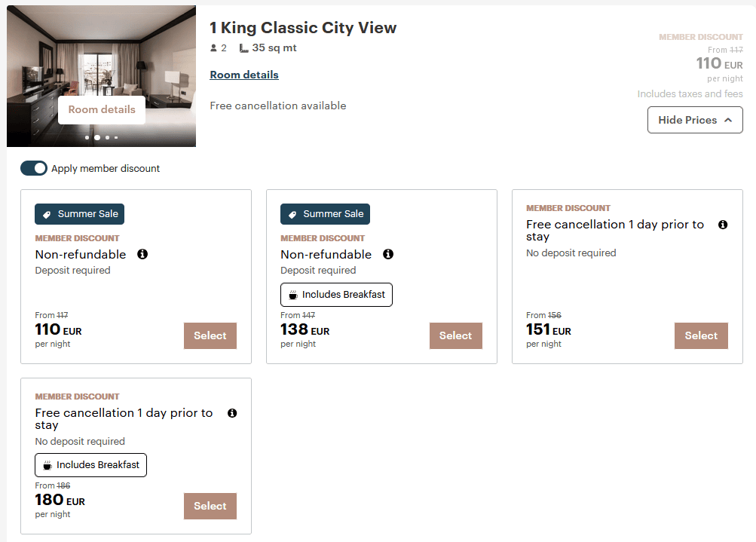Open the underlined Room details link
Screen dimensions: 756x542
(244, 75)
